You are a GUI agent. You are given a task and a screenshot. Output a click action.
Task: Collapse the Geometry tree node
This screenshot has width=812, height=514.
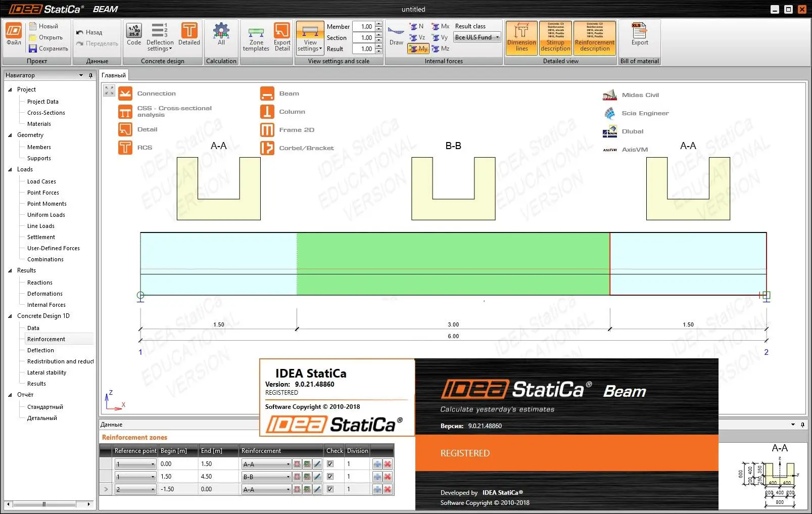point(10,135)
